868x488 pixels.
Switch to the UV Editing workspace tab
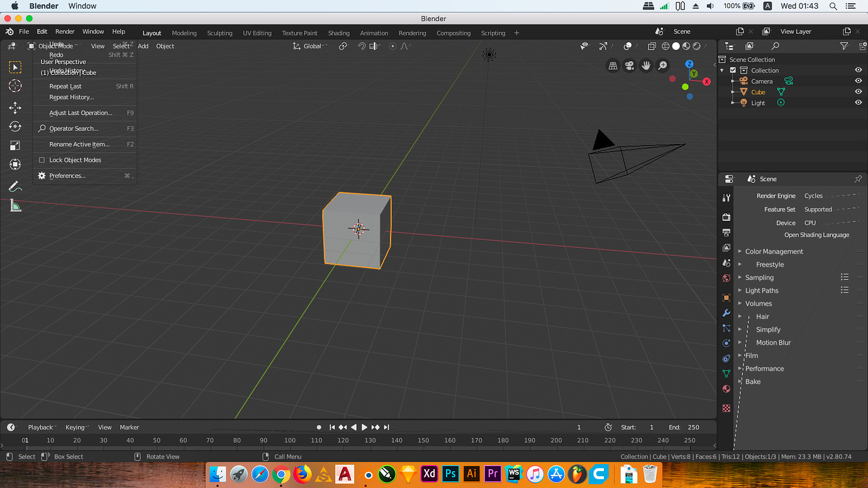tap(257, 33)
